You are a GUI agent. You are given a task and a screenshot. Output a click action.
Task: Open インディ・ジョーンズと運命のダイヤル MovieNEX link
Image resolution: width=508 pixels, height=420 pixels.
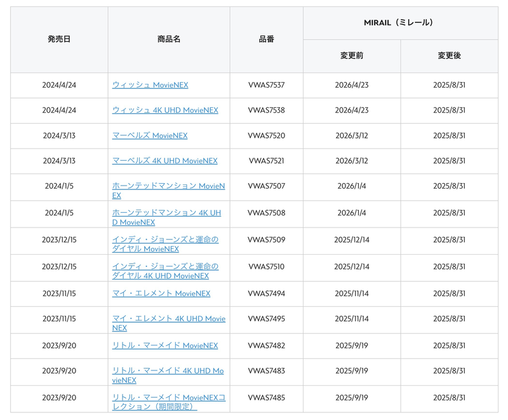coord(165,244)
